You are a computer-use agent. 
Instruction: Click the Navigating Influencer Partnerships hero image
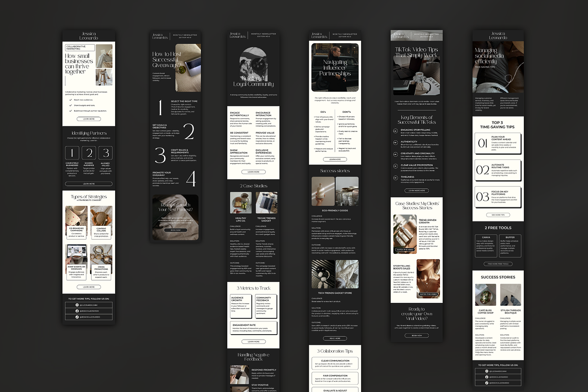coord(335,67)
